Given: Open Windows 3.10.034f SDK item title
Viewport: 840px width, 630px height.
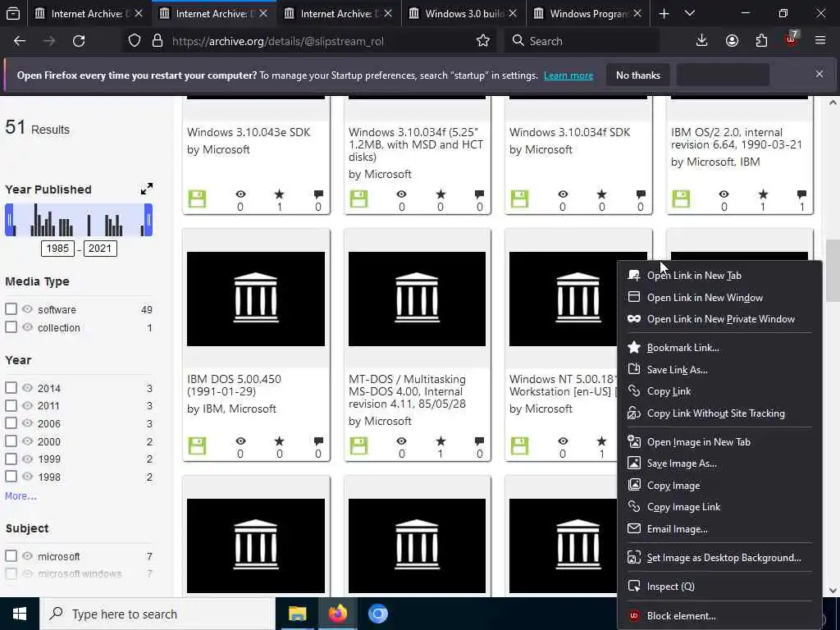Looking at the screenshot, I should [x=569, y=132].
